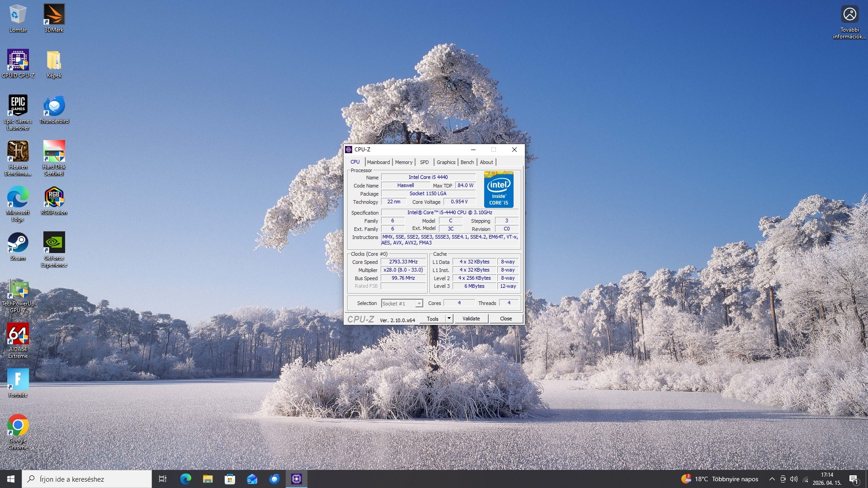Screen dimensions: 868x488
Task: Show hidden system tray icons chevron
Action: tap(772, 479)
